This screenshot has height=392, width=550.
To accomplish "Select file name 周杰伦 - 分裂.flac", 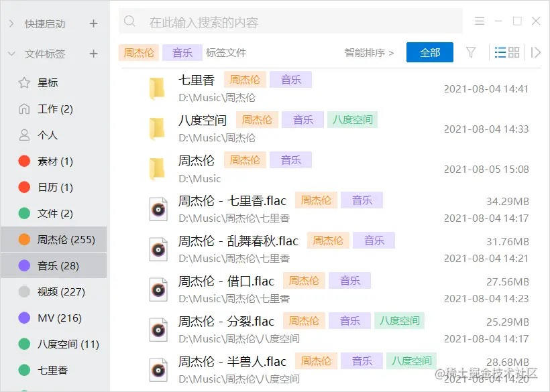I will (226, 321).
